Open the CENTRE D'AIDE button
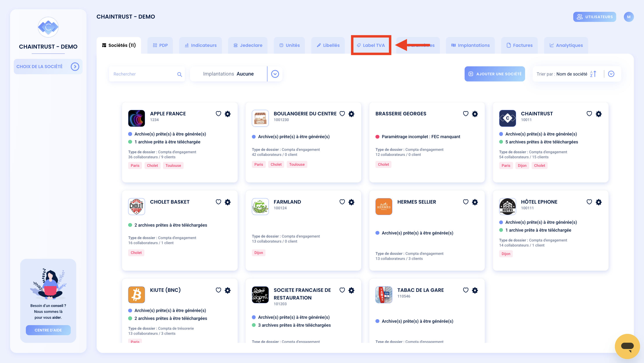The height and width of the screenshot is (363, 644). coord(48,330)
